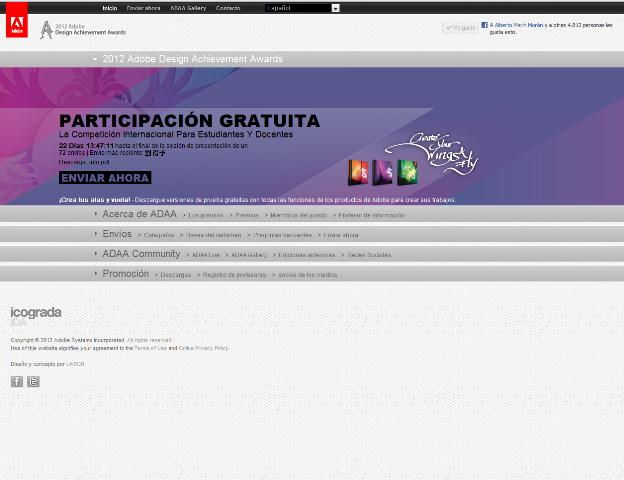
Task: Open Preguntas frecuentes link
Action: 283,235
